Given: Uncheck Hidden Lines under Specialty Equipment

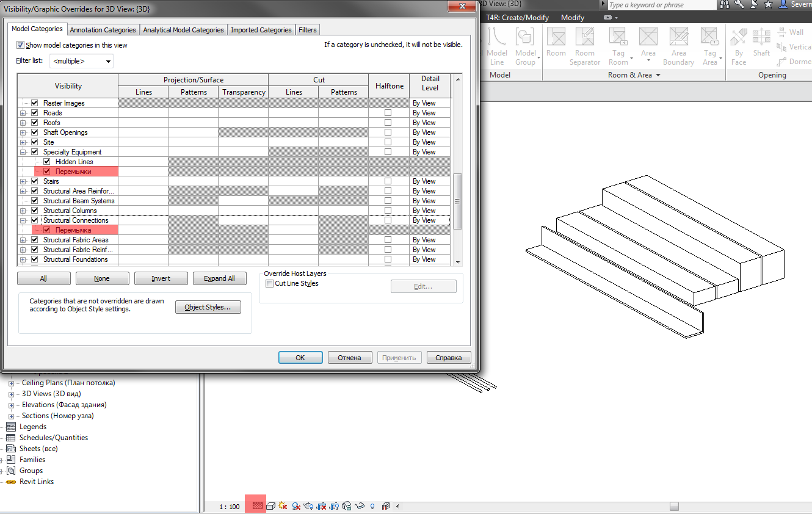Looking at the screenshot, I should click(47, 162).
